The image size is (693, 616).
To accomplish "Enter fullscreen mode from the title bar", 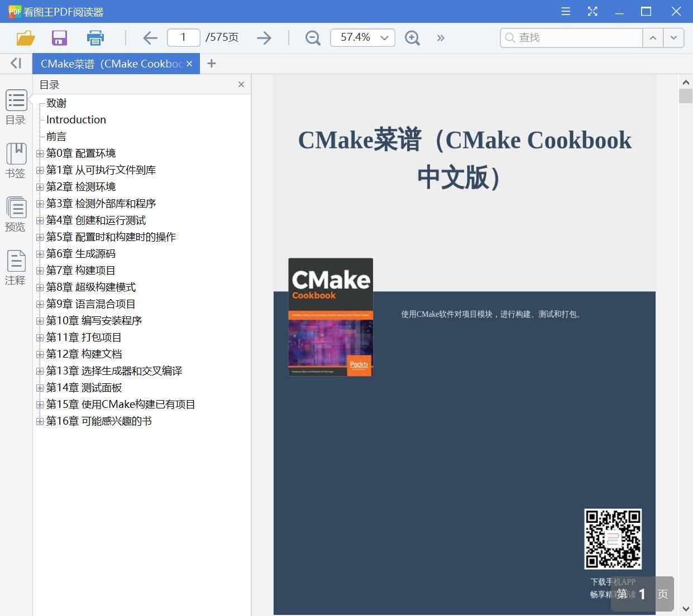I will coord(592,11).
